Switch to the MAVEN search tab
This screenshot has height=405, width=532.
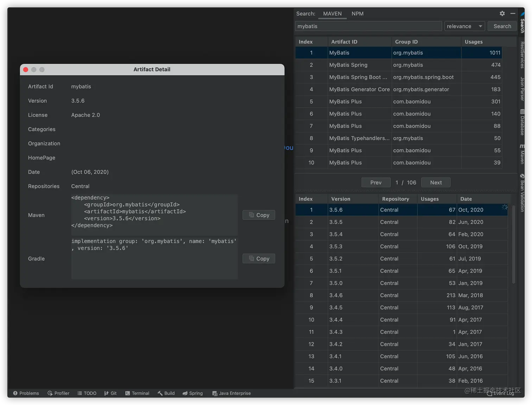tap(332, 14)
